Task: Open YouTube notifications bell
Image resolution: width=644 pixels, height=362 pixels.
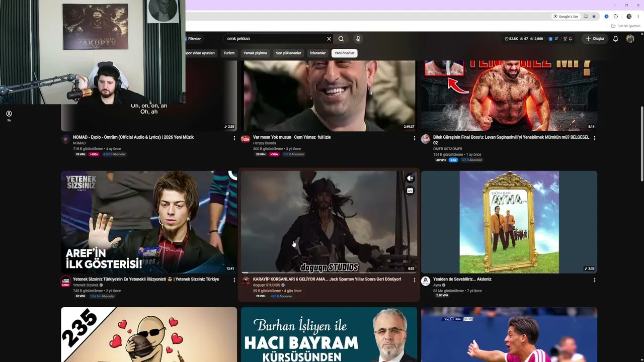Action: pos(615,39)
